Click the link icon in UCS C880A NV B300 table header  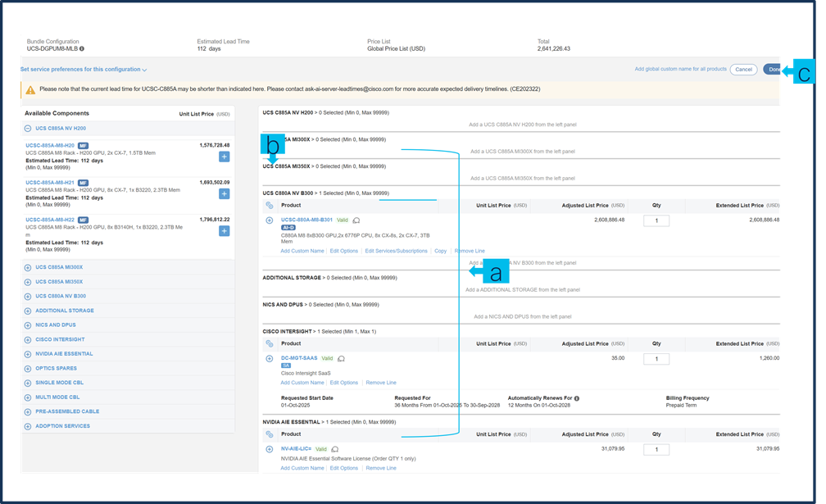(x=269, y=206)
